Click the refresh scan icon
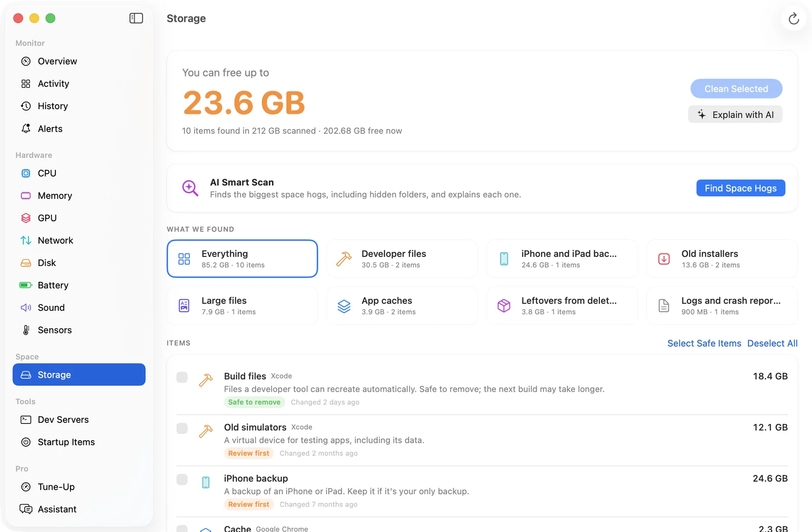The image size is (812, 532). [794, 19]
